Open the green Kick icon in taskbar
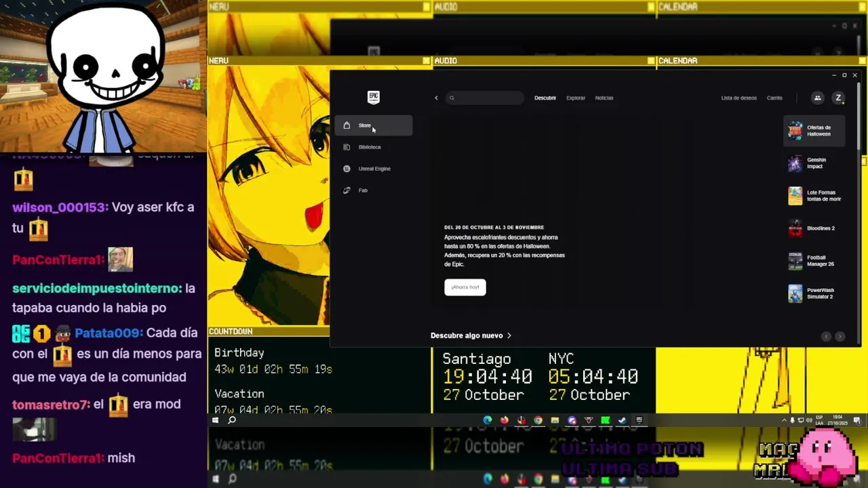The height and width of the screenshot is (488, 868). click(x=605, y=420)
